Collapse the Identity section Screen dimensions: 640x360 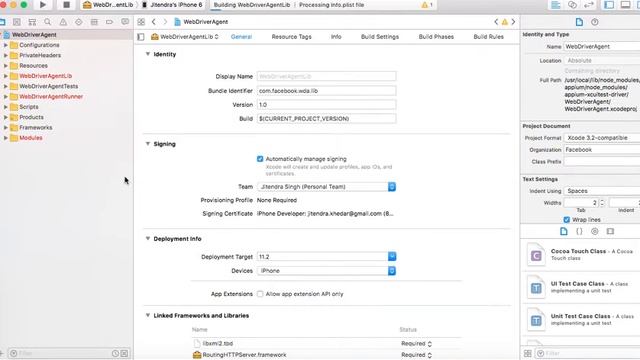pyautogui.click(x=148, y=54)
